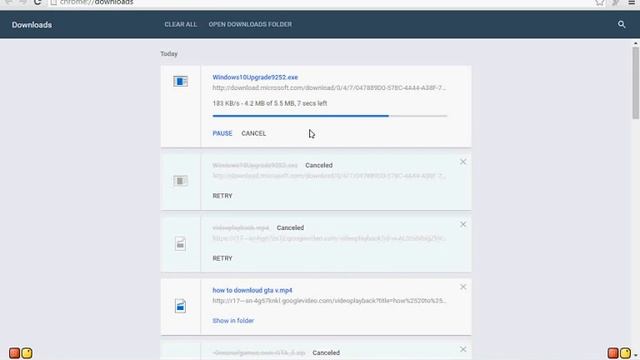Retry the canceled videoplayback.mp4 download
The height and width of the screenshot is (360, 640).
[222, 258]
